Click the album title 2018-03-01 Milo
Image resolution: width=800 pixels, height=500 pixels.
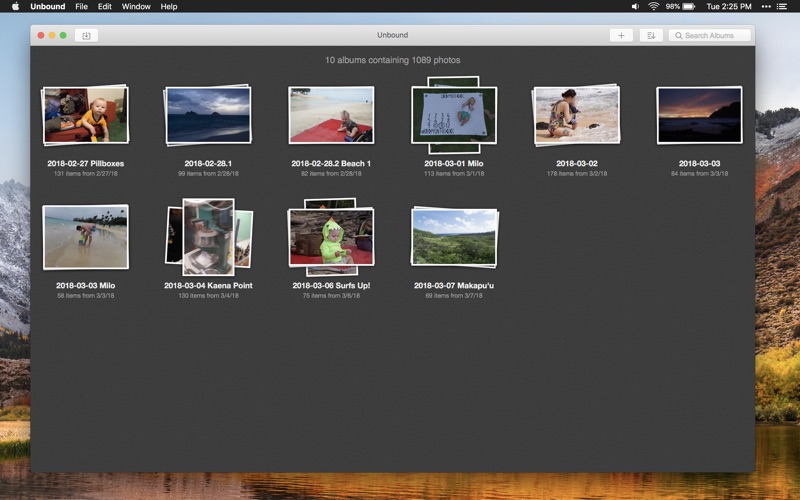454,163
